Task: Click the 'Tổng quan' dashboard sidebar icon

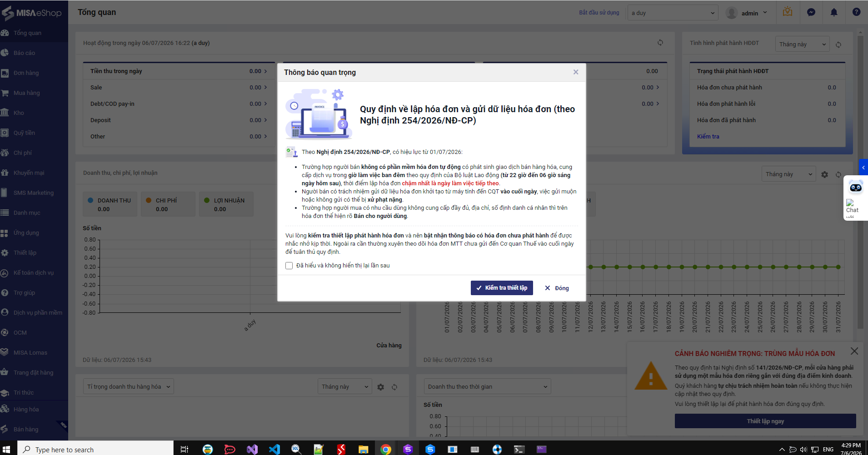Action: [x=5, y=33]
